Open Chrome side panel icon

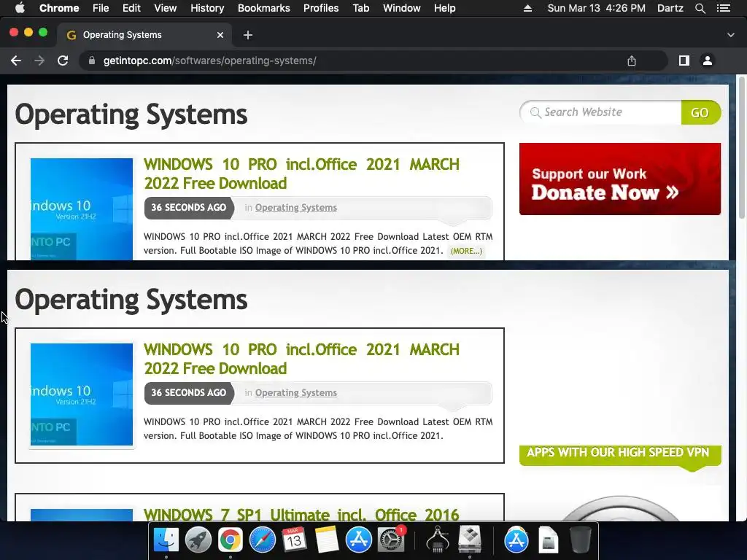[684, 61]
